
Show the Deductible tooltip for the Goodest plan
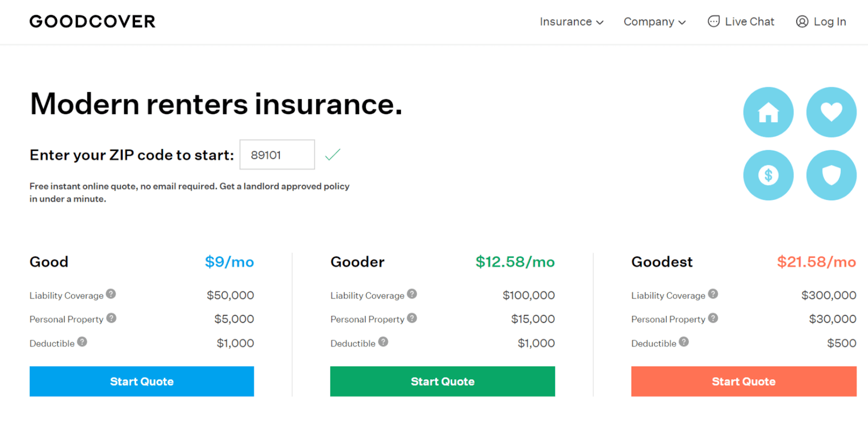point(685,341)
